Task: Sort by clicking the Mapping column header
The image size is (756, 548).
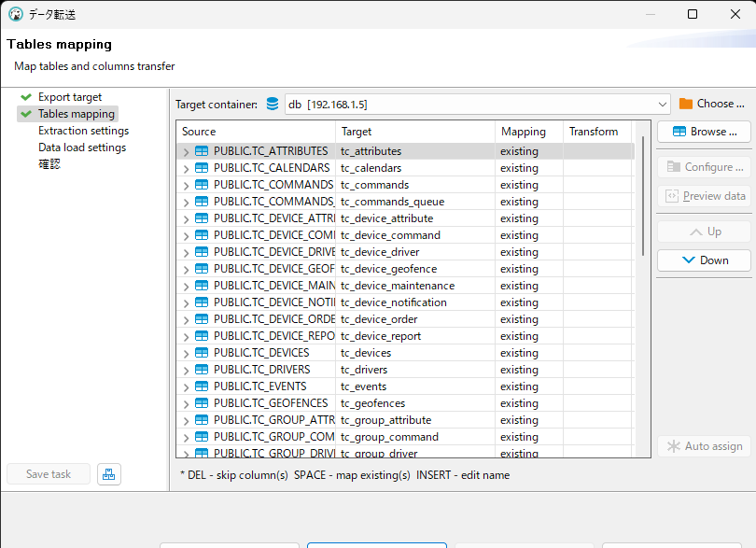Action: (524, 132)
